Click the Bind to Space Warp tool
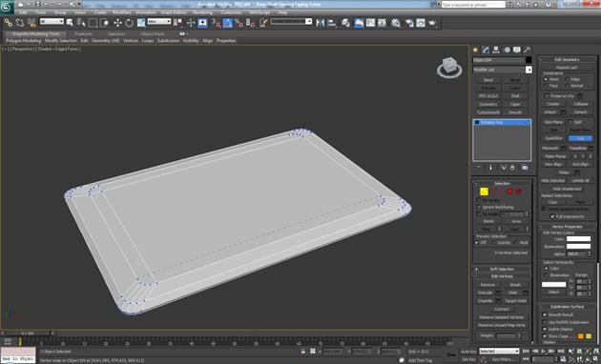Viewport: 601px width, 364px height. point(31,23)
